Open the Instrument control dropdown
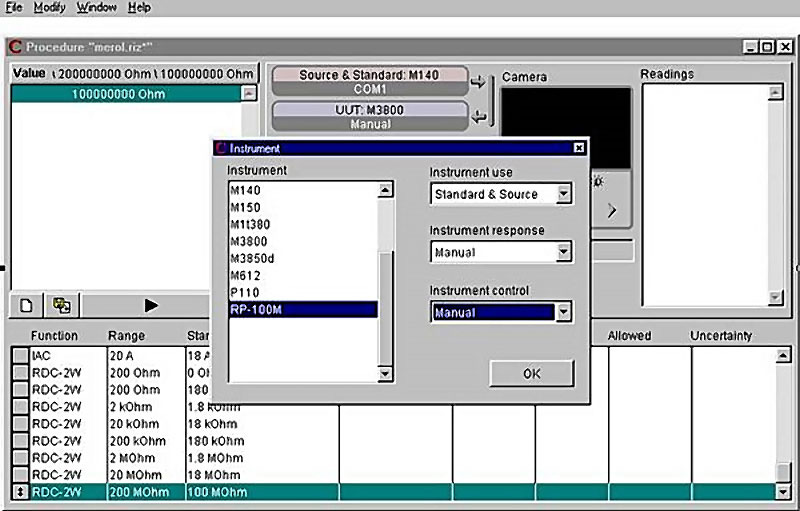Viewport: 800px width, 511px height. 564,312
